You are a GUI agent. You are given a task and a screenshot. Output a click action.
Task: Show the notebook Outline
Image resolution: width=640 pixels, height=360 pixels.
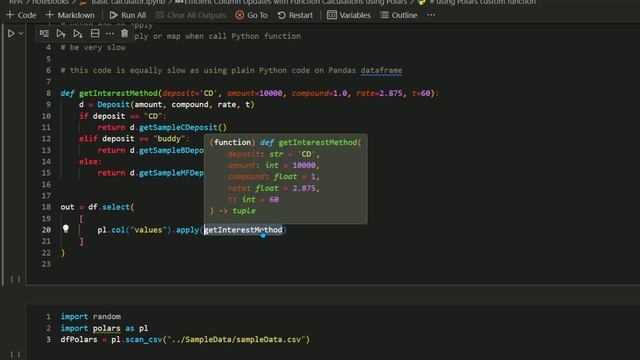point(398,15)
